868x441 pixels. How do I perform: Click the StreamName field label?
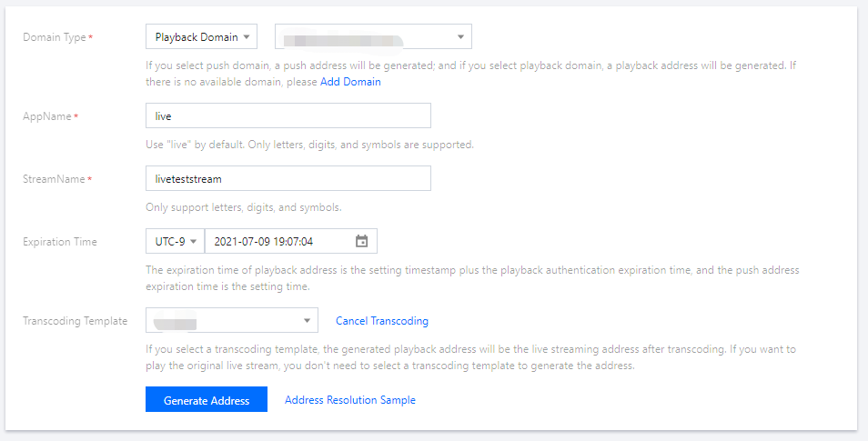click(x=54, y=179)
